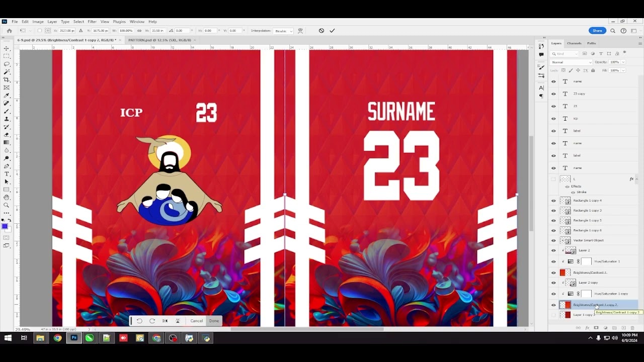Select the Eyedropper tool
644x362 pixels.
pos(7,95)
